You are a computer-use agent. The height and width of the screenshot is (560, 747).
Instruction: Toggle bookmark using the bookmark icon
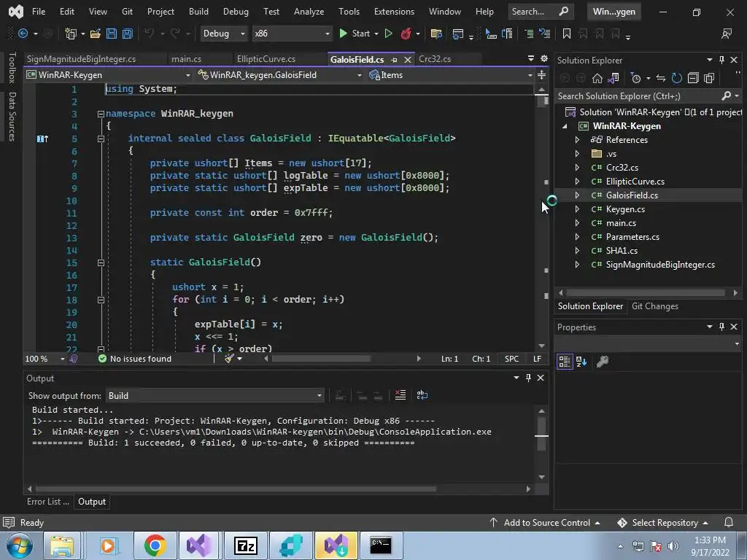566,34
